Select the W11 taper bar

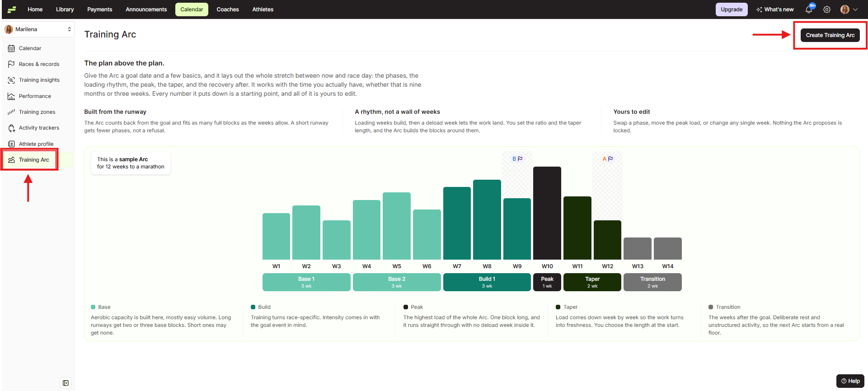pyautogui.click(x=577, y=228)
